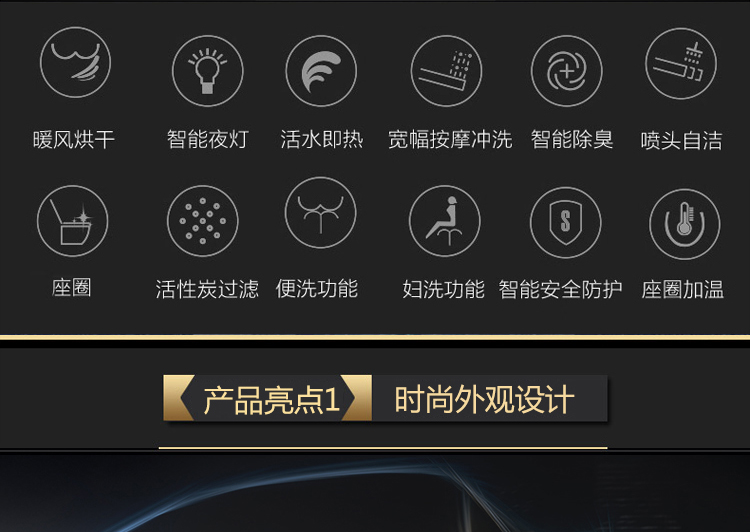Click the 智能除臭 text label
The width and height of the screenshot is (750, 532).
(x=572, y=140)
